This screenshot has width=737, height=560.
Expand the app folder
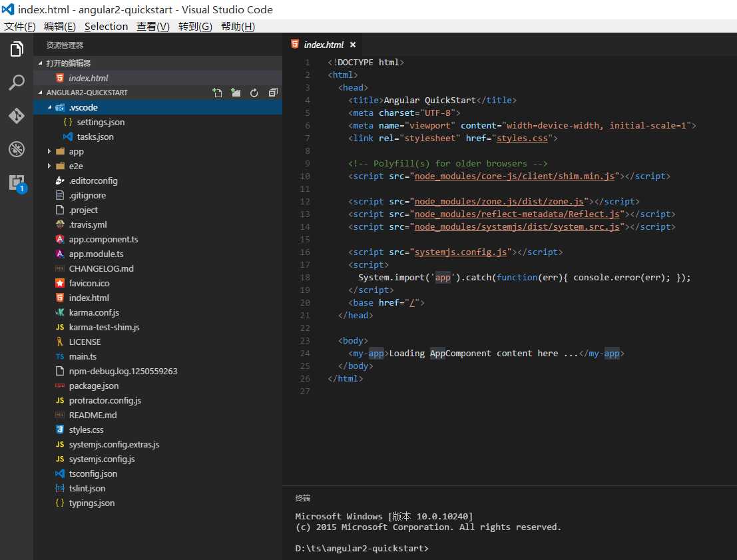(x=49, y=151)
